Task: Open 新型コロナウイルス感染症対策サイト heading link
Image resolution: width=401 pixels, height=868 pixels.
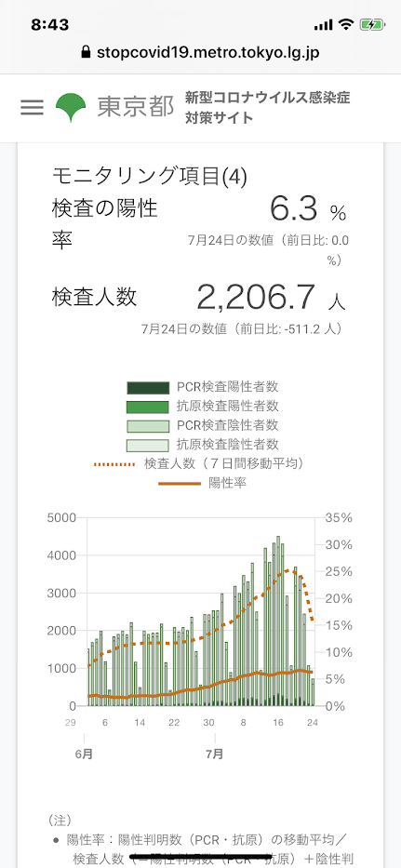Action: click(x=268, y=108)
